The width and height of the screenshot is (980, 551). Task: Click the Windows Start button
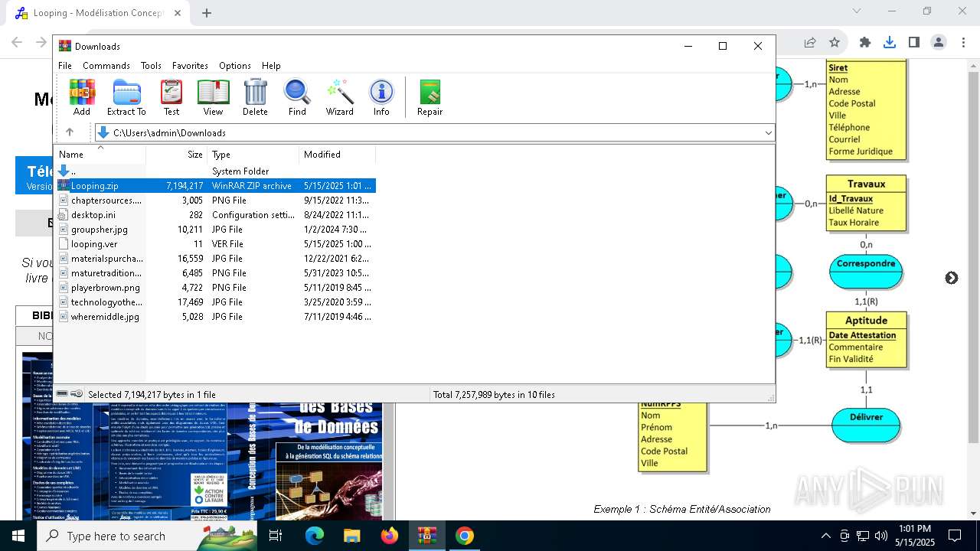18,536
